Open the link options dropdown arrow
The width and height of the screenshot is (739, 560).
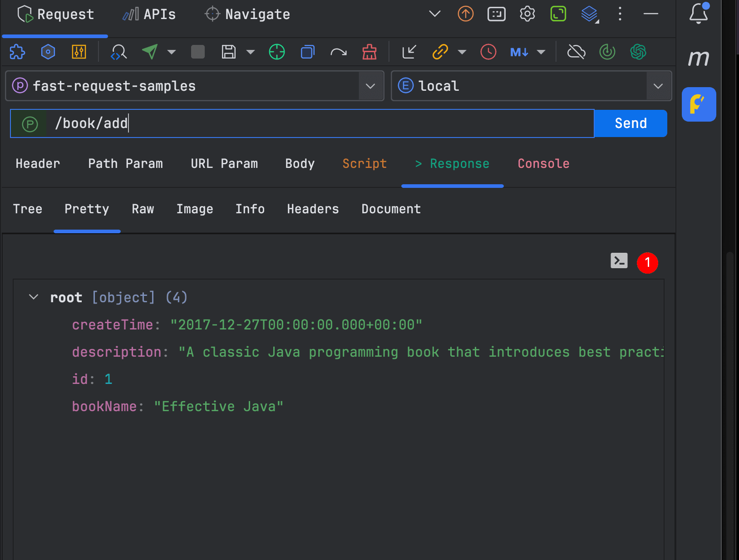pyautogui.click(x=462, y=52)
